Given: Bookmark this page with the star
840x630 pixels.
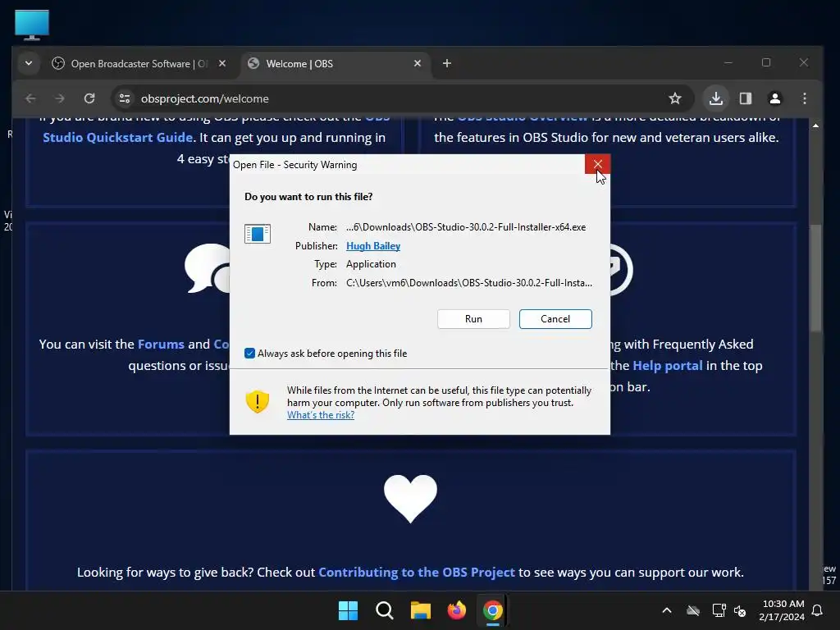Looking at the screenshot, I should (x=675, y=98).
